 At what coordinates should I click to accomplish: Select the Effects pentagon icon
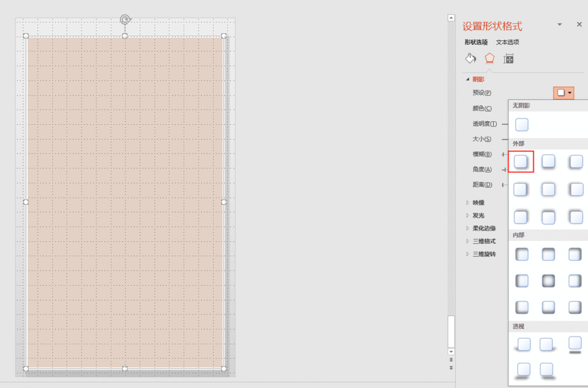point(489,59)
